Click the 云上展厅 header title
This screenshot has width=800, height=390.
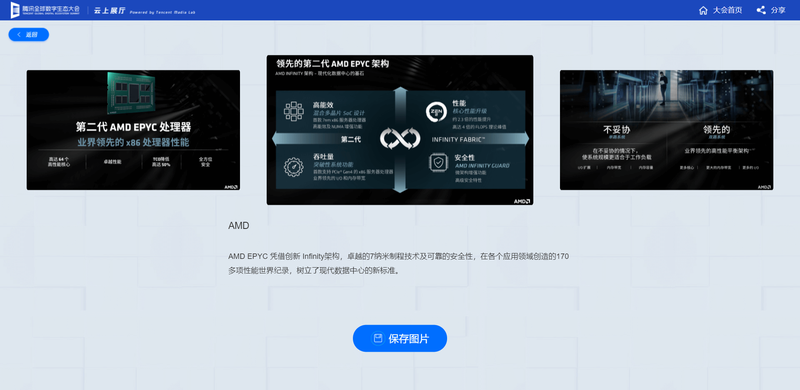[109, 10]
